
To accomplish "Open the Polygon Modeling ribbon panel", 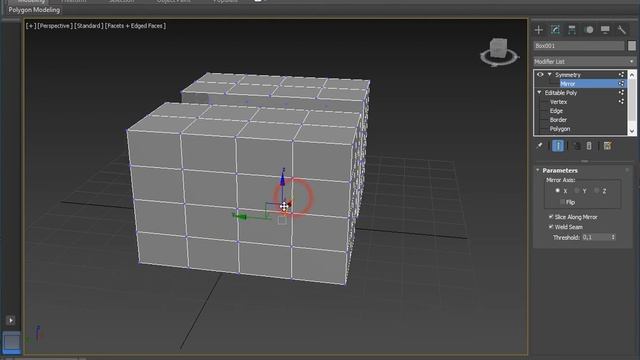I will coord(34,10).
